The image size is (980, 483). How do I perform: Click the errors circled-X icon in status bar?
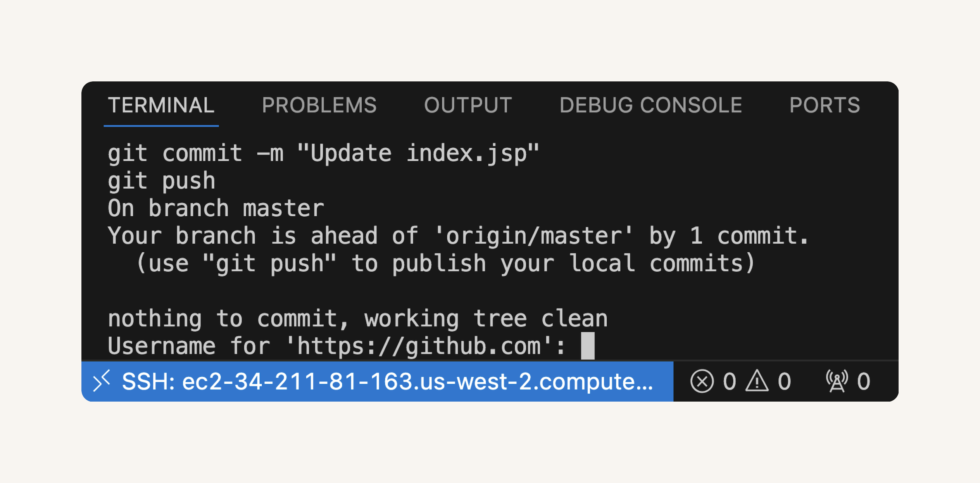[x=702, y=381]
